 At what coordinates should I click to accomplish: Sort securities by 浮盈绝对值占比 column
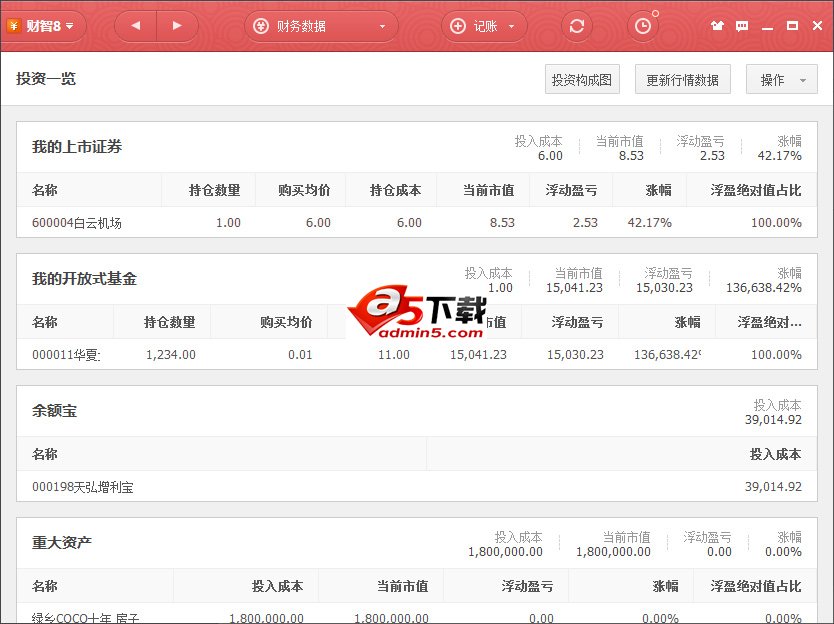(x=755, y=190)
